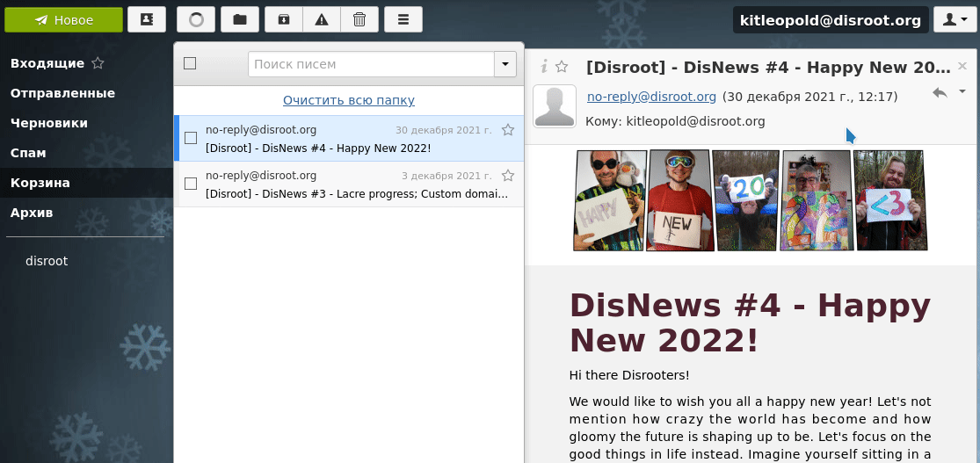The height and width of the screenshot is (463, 980).
Task: Click the move-to-folder icon in toolbar
Action: tap(239, 19)
